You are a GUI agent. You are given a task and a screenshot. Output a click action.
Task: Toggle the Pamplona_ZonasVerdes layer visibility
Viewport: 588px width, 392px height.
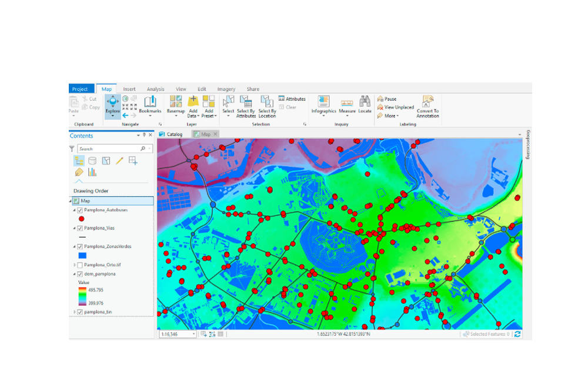pyautogui.click(x=80, y=247)
